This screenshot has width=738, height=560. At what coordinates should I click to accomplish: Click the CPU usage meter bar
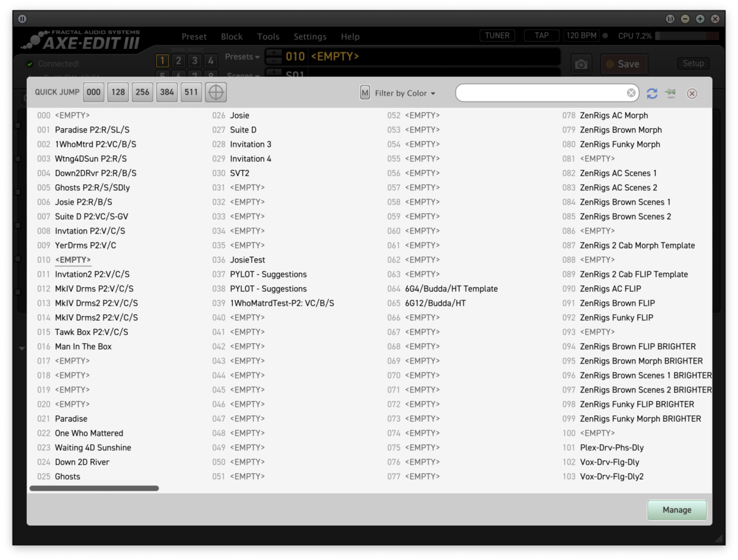[x=687, y=36]
